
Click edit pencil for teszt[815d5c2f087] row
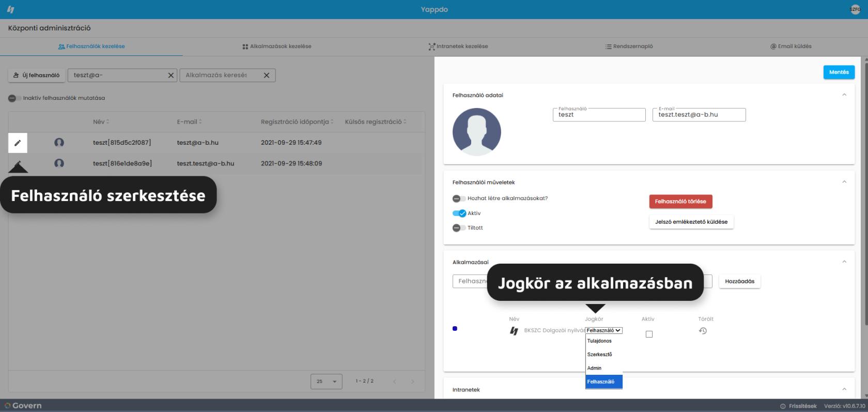[18, 143]
